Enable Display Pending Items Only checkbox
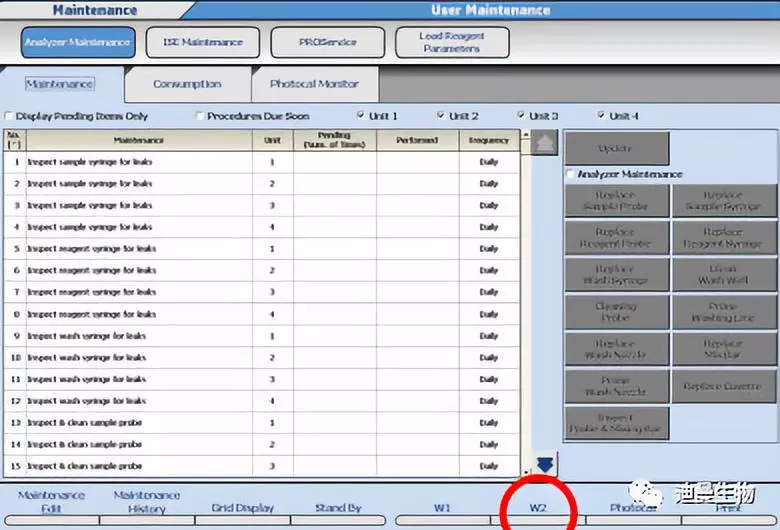 tap(10, 116)
